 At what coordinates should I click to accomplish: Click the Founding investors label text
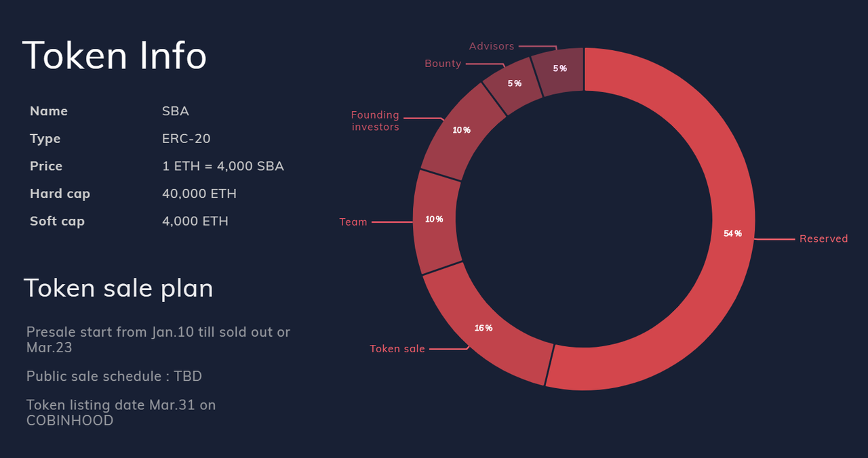375,121
